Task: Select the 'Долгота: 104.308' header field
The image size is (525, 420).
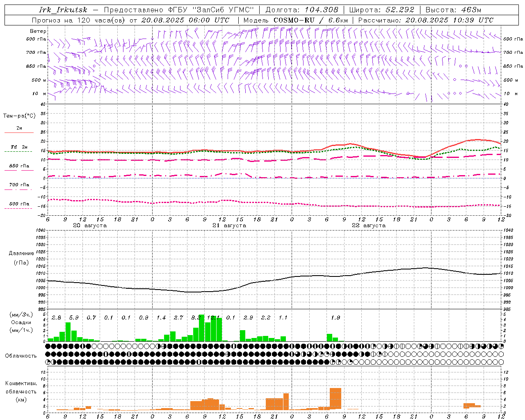Action: click(302, 10)
